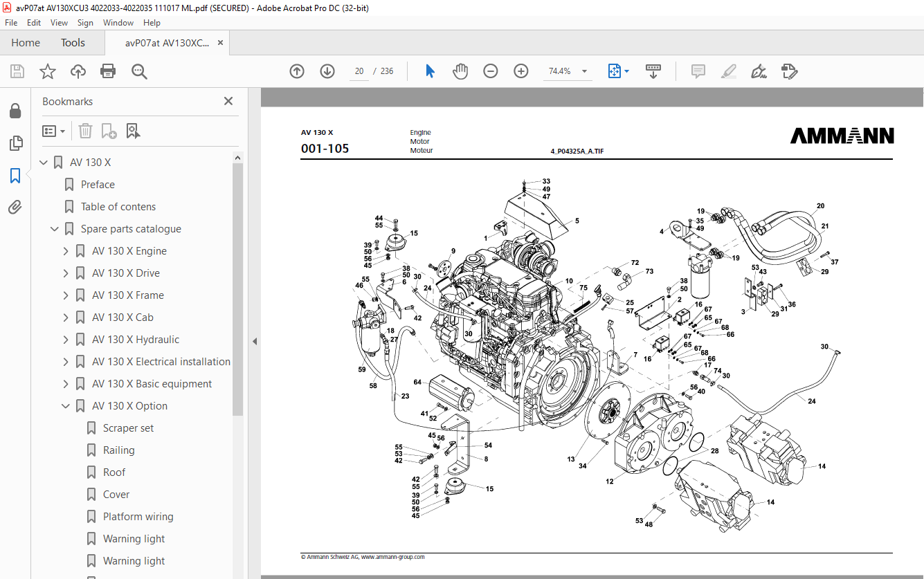This screenshot has height=579, width=924.
Task: Click the page number input field
Action: (359, 71)
